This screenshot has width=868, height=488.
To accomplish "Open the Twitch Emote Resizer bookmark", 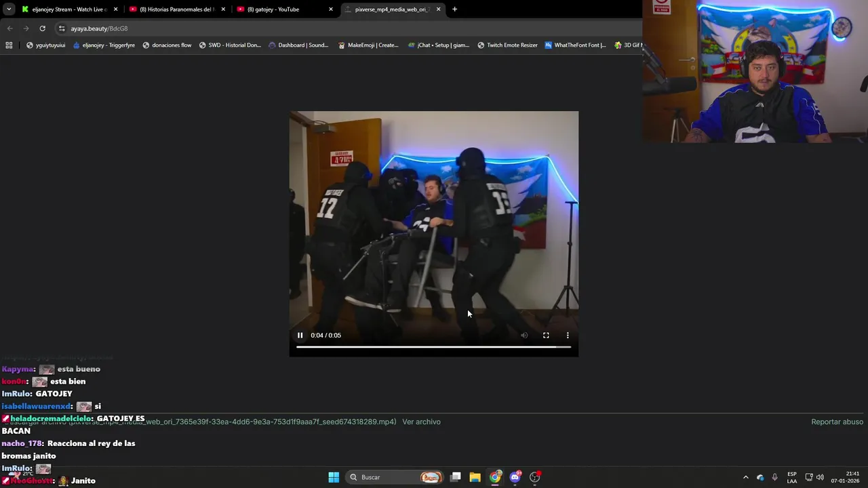I will (x=507, y=45).
